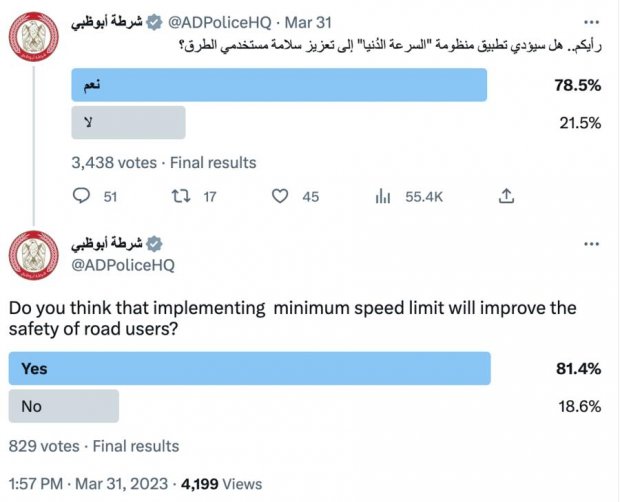Click the retweet icon with 17 retweets
The image size is (620, 502).
tap(181, 197)
